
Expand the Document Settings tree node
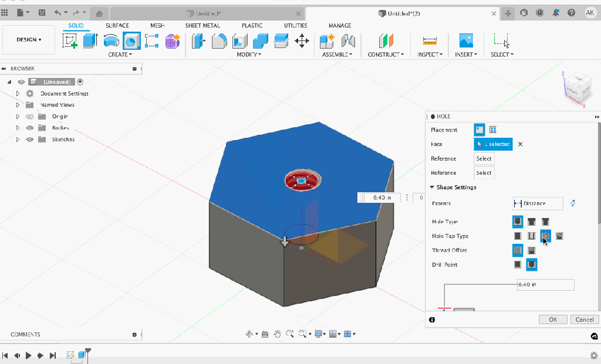[x=18, y=94]
